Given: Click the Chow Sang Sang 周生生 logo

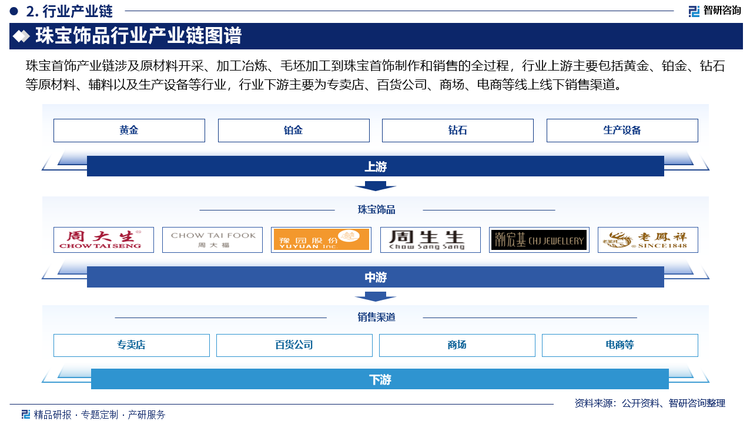Looking at the screenshot, I should (x=430, y=240).
